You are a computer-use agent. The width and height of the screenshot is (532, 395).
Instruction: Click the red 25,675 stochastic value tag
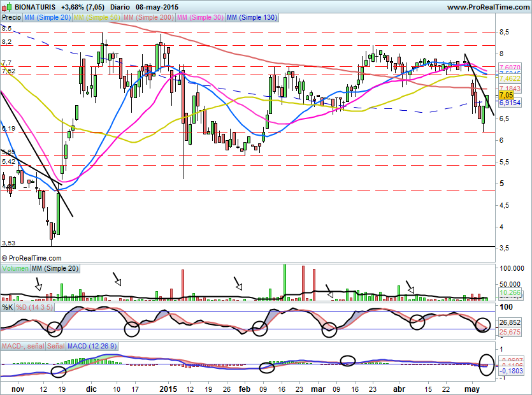point(510,332)
